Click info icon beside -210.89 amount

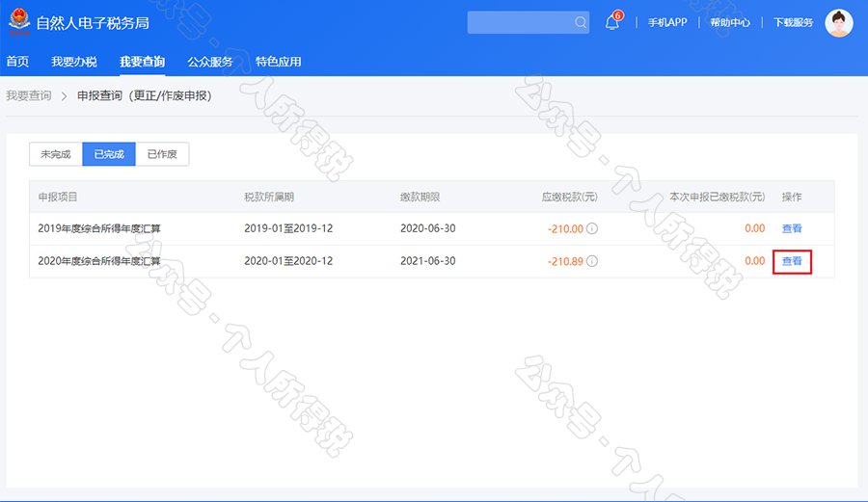[592, 261]
